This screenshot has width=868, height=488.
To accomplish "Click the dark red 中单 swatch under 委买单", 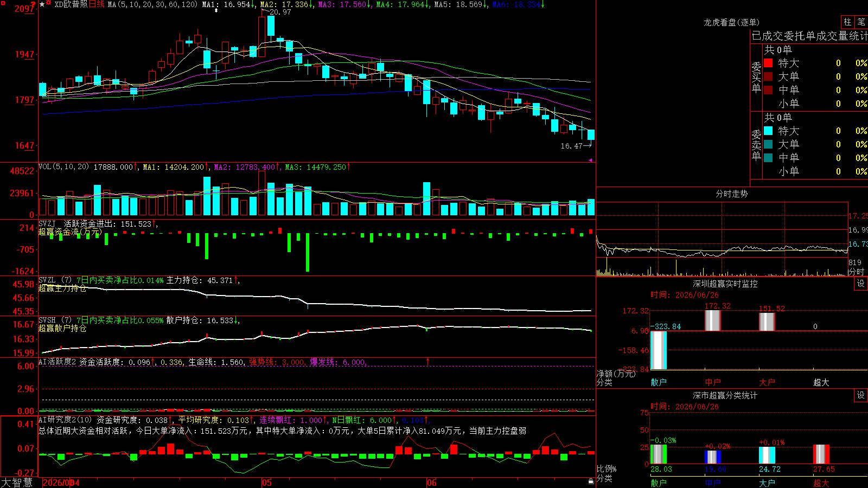I will 768,90.
